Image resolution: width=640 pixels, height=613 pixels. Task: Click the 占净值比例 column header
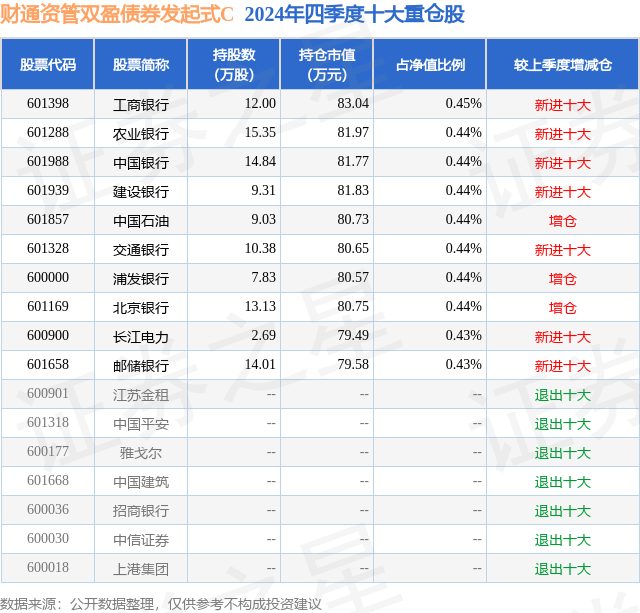point(430,64)
